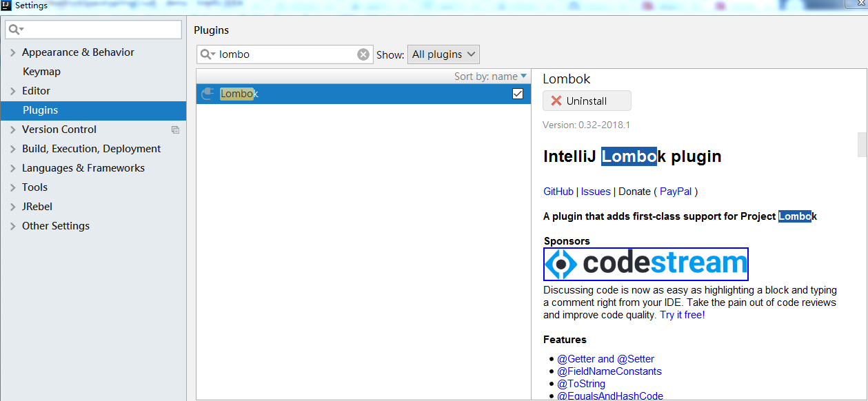This screenshot has height=401, width=868.
Task: Click the IntelliJ logo in title bar
Action: click(6, 6)
